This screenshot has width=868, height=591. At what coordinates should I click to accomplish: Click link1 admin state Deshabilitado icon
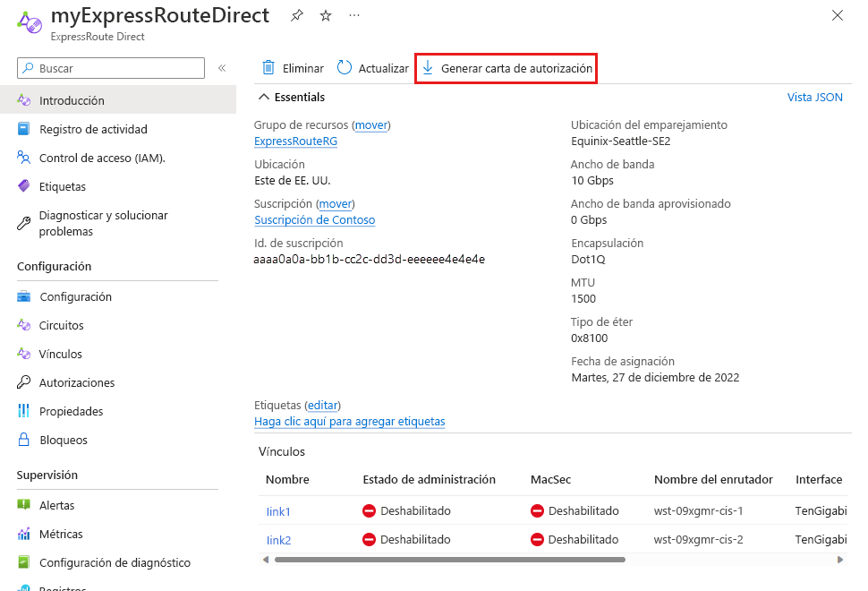coord(370,510)
